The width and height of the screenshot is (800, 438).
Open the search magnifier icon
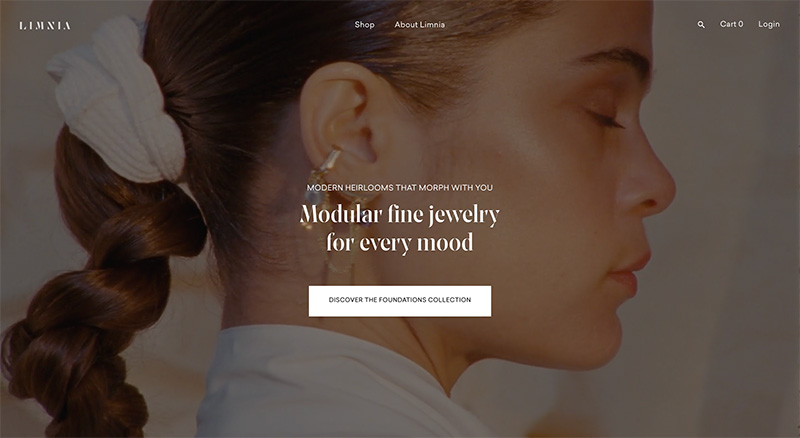(x=701, y=25)
